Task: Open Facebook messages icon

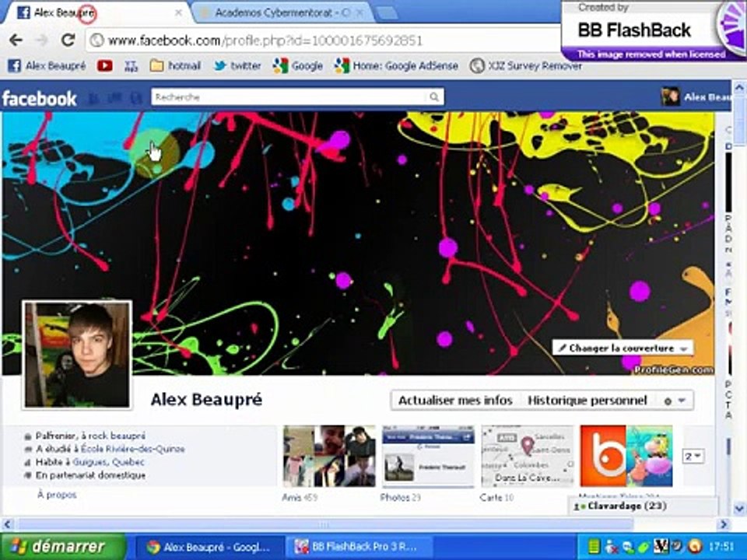Action: pyautogui.click(x=115, y=99)
